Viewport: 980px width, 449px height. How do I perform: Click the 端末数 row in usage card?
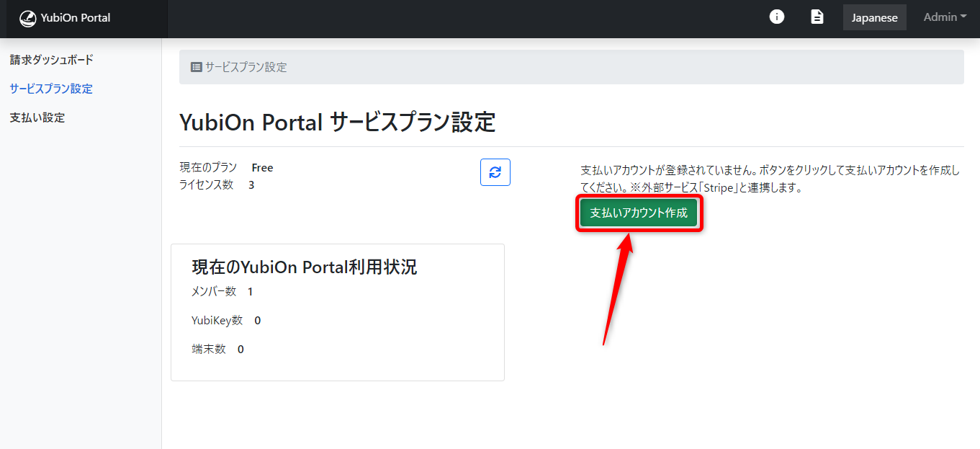[217, 350]
